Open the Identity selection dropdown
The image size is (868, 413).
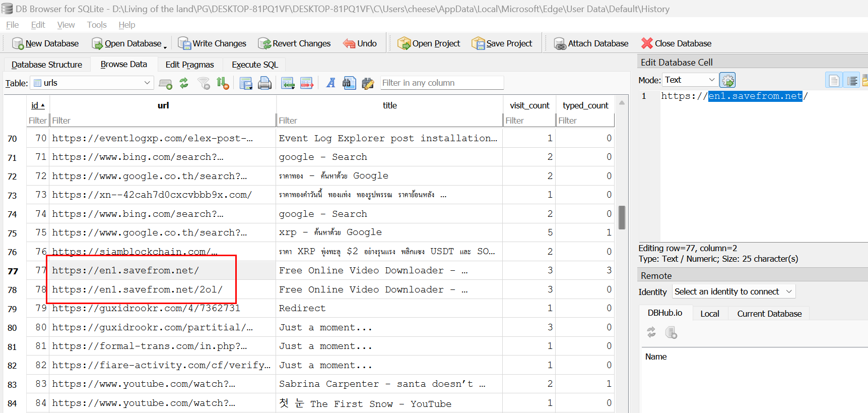pos(733,291)
